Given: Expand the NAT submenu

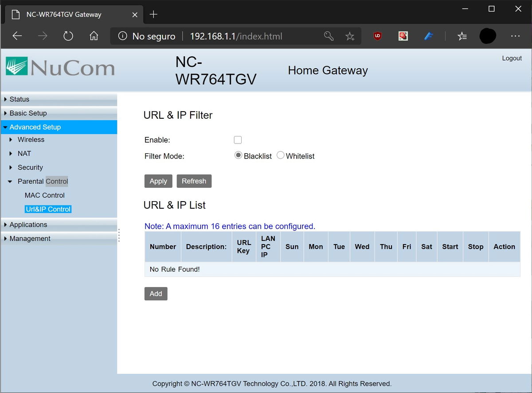Looking at the screenshot, I should 24,153.
